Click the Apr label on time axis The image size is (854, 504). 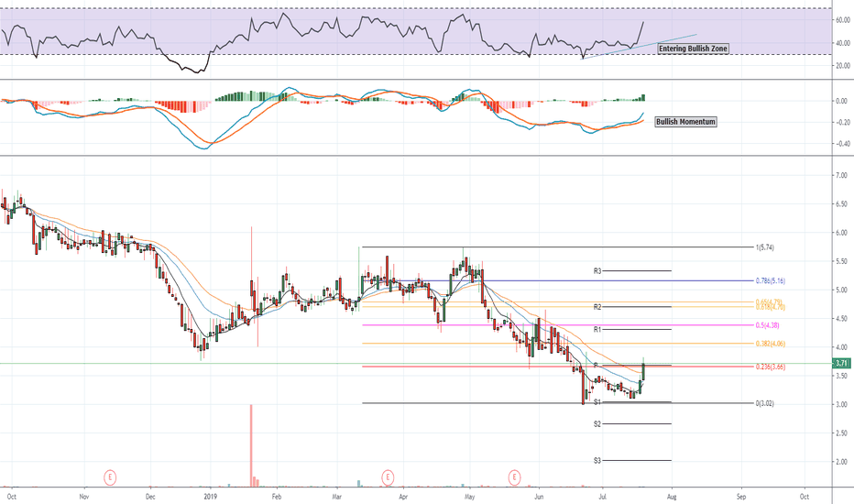[403, 497]
